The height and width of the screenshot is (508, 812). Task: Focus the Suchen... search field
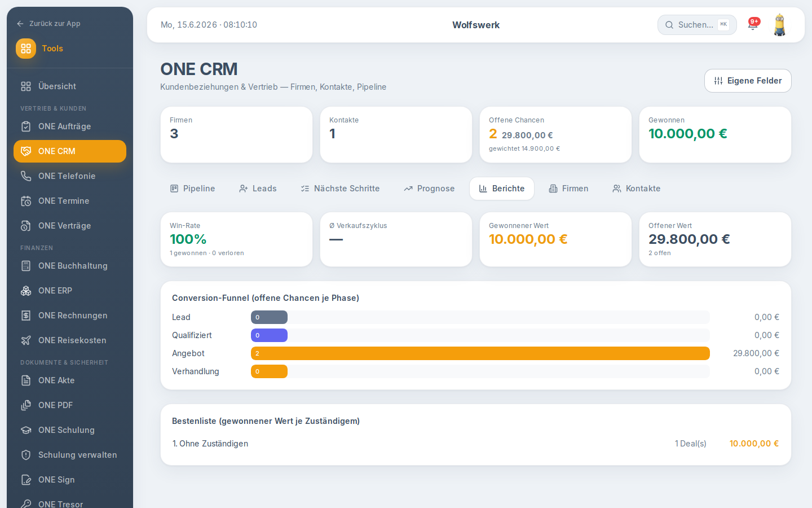pos(697,25)
